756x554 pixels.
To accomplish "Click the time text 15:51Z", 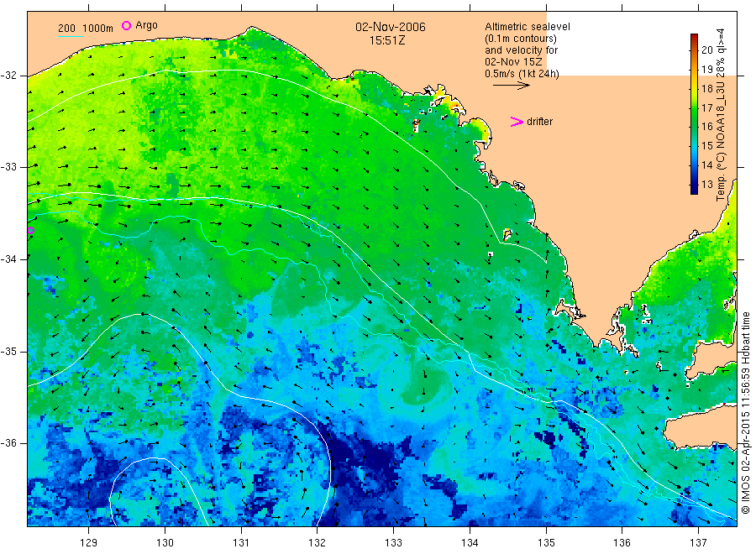I will 387,41.
